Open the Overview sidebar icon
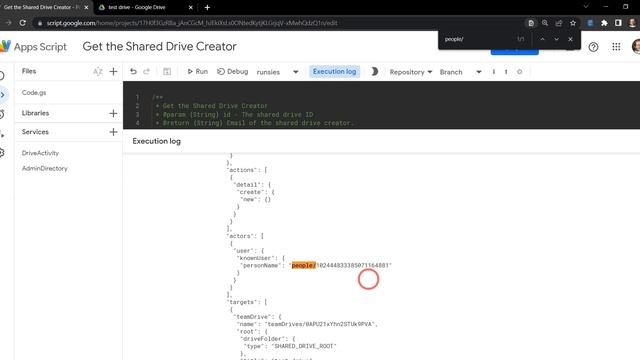 (x=2, y=76)
